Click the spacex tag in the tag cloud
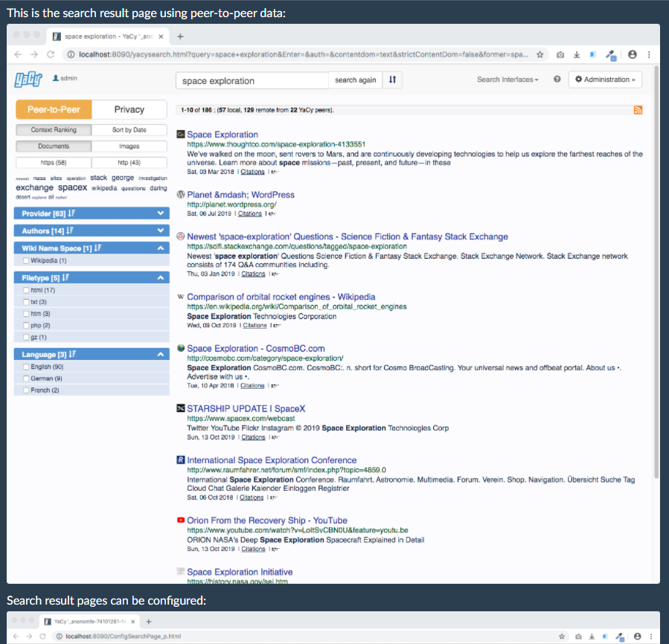 (72, 187)
